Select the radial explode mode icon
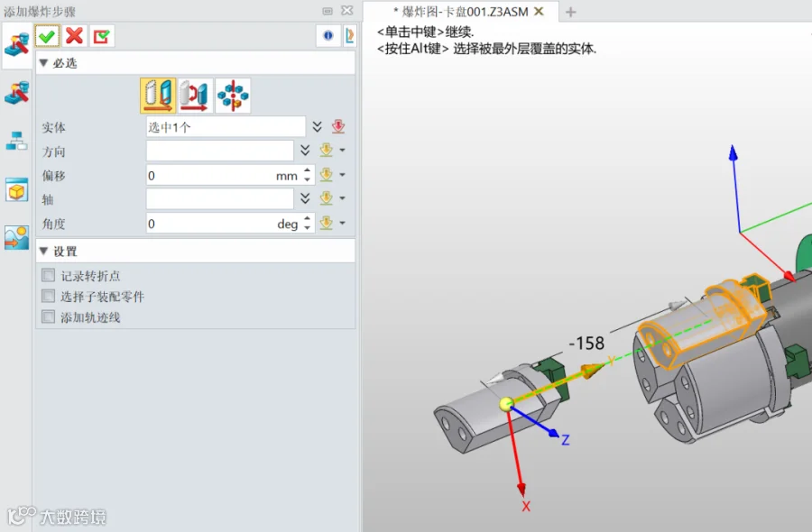Image resolution: width=812 pixels, height=532 pixels. tap(233, 96)
